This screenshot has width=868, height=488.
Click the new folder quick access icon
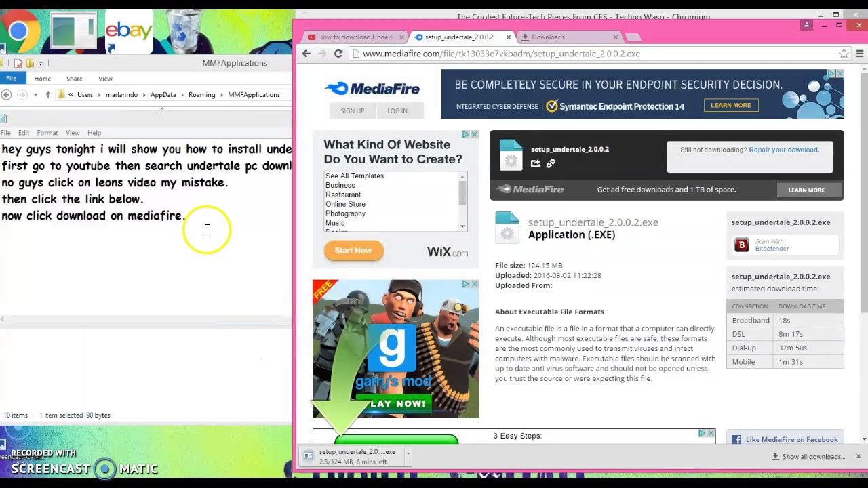(30, 63)
